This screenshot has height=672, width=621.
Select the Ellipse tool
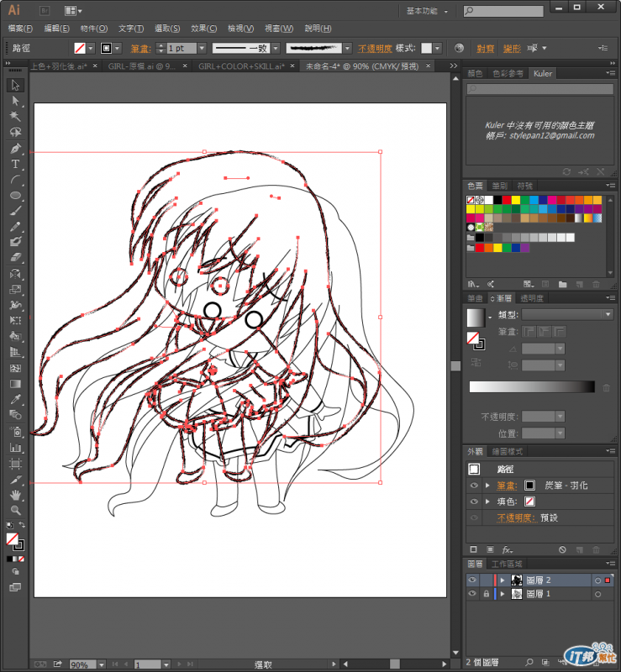click(15, 196)
